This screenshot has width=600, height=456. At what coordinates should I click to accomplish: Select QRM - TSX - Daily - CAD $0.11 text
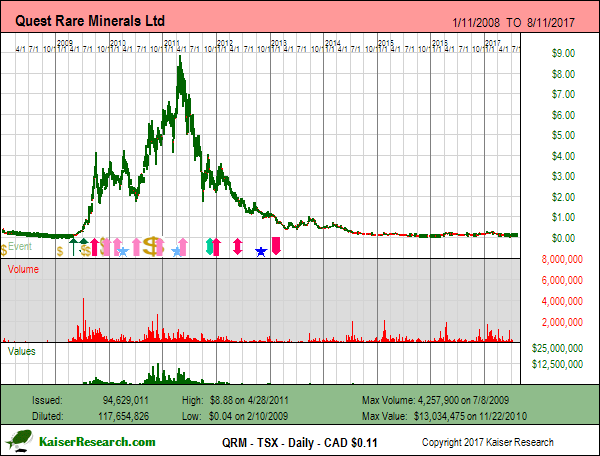[x=300, y=443]
